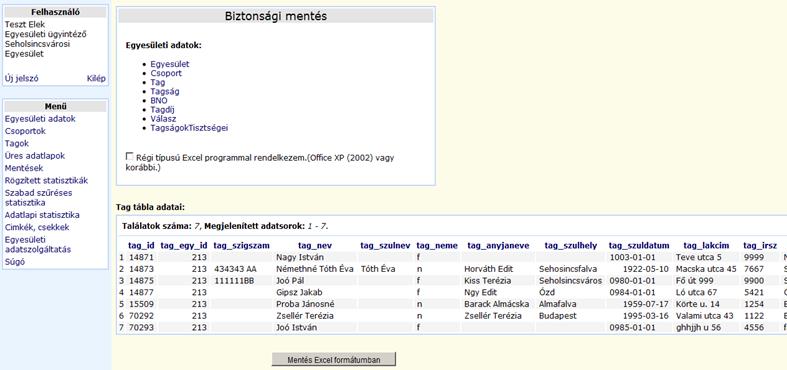
Task: Click the Sehosincsfalva birthplace cell
Action: (x=568, y=269)
